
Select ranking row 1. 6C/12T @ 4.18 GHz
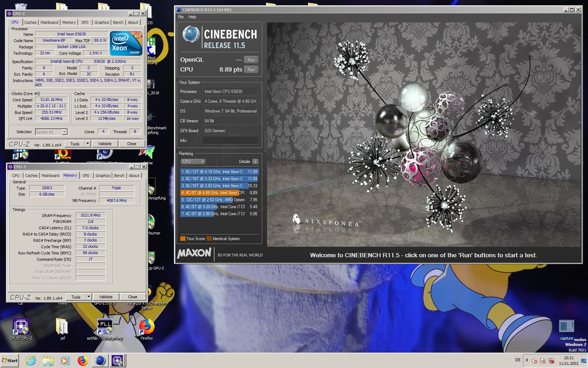(219, 172)
